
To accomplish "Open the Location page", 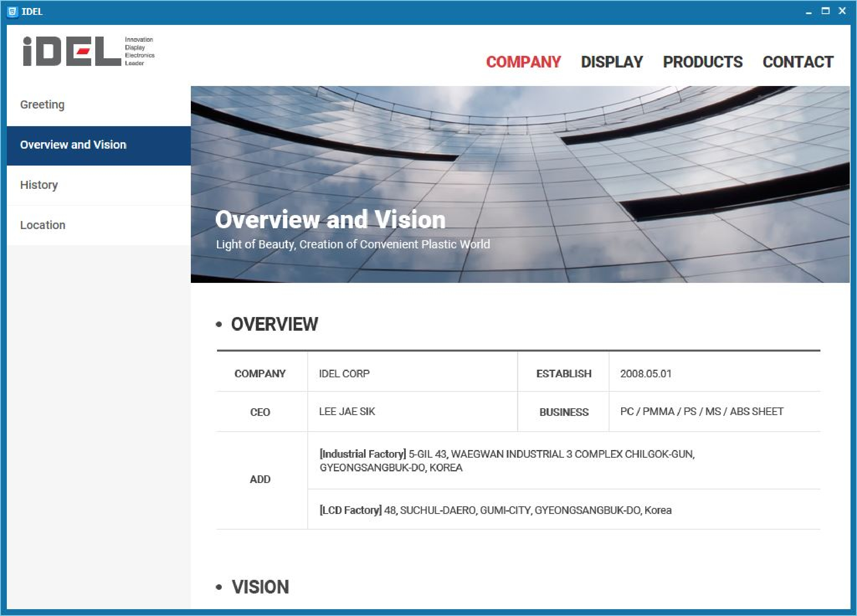I will pos(99,225).
